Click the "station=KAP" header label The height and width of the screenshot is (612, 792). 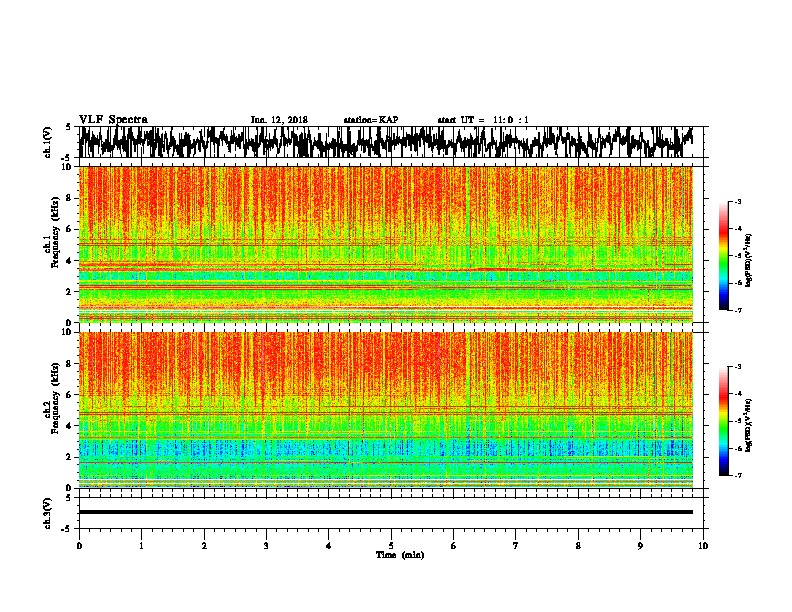(371, 120)
